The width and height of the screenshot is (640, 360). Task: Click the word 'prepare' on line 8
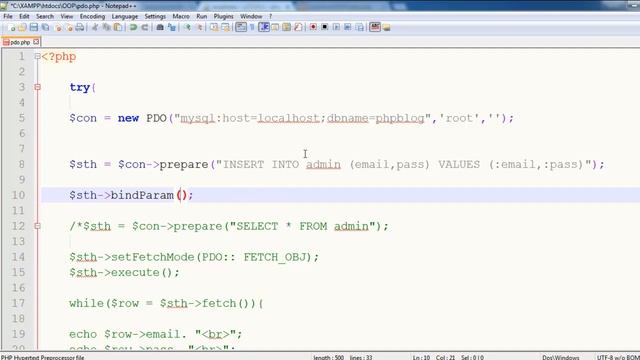[x=184, y=164]
